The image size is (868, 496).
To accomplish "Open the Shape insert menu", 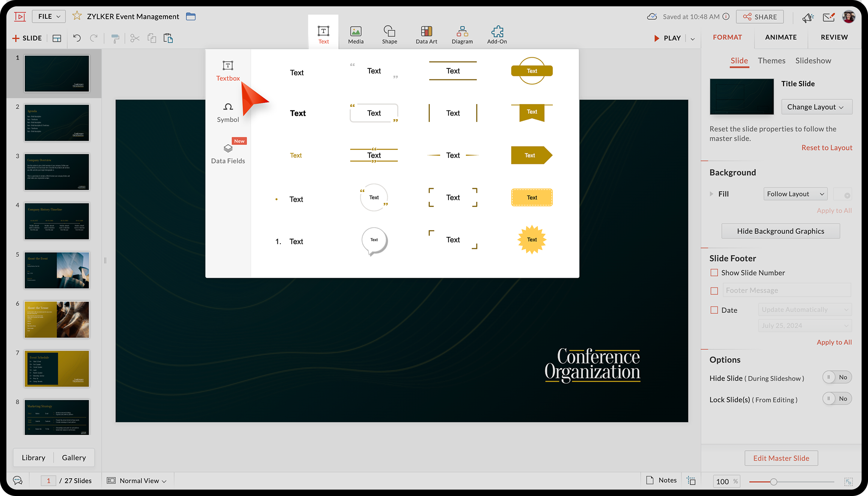I will pyautogui.click(x=389, y=34).
